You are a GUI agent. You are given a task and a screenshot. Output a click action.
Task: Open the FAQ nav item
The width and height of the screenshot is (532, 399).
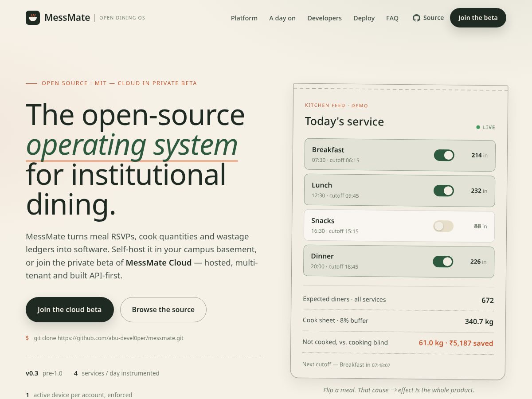click(x=392, y=18)
